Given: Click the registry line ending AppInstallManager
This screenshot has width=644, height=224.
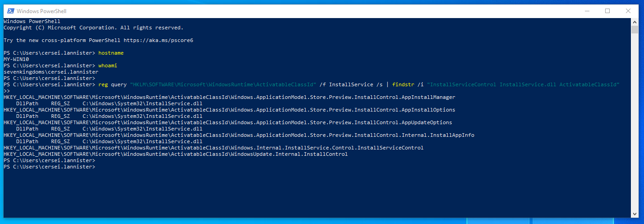Looking at the screenshot, I should [229, 97].
